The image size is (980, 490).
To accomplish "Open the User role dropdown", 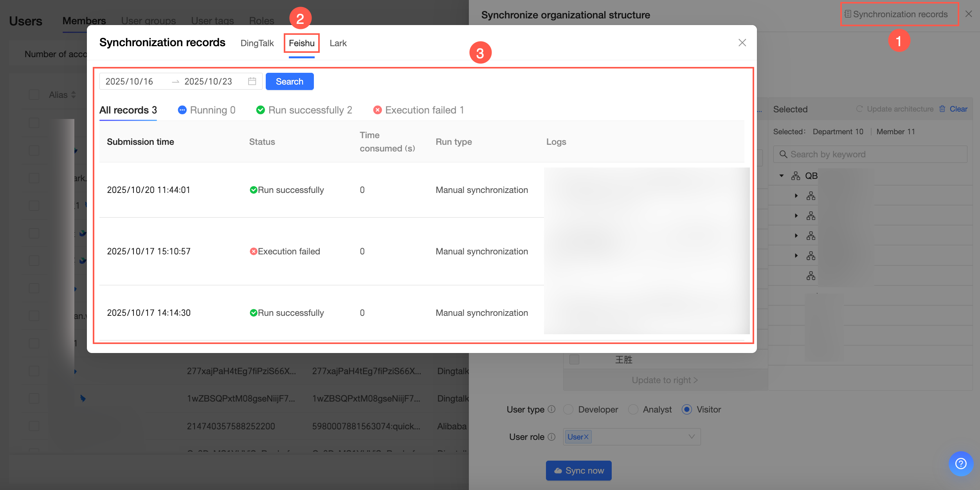I will 691,437.
